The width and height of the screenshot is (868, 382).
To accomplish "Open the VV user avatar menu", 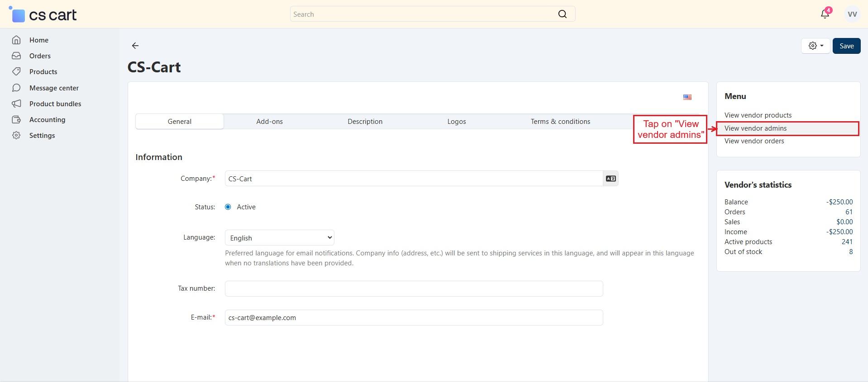I will tap(852, 14).
